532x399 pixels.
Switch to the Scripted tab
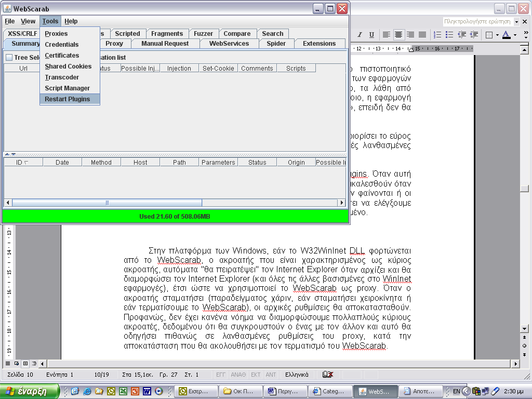[128, 34]
